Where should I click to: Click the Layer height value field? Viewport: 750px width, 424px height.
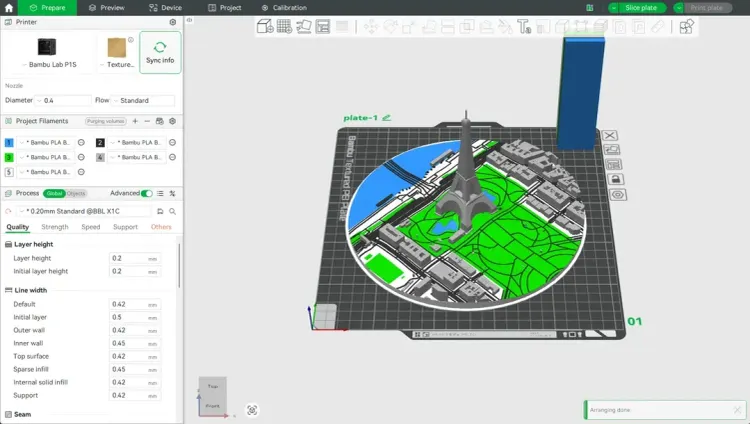[134, 258]
